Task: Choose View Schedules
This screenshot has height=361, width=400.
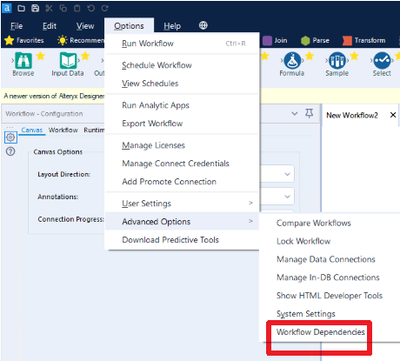Action: tap(182, 83)
